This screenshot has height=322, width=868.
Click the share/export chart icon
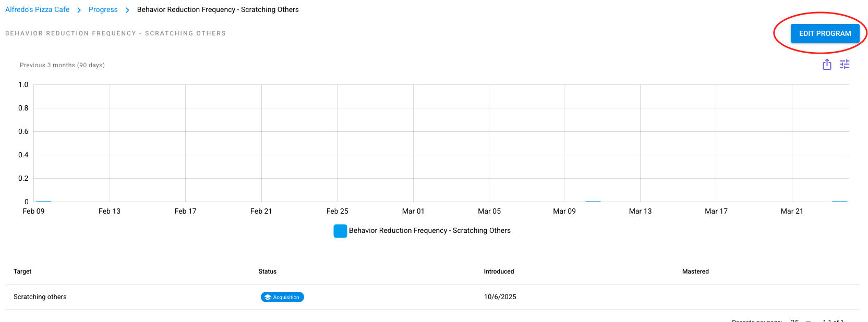[x=827, y=65]
